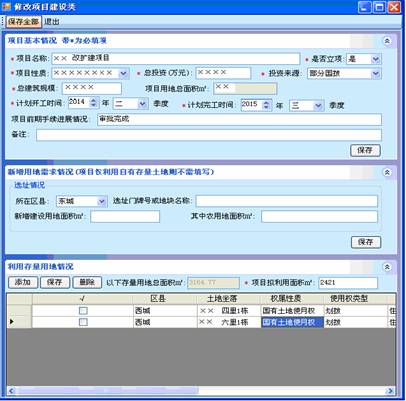Collapse the 利用存量用地情况 panel chevron

pyautogui.click(x=387, y=267)
